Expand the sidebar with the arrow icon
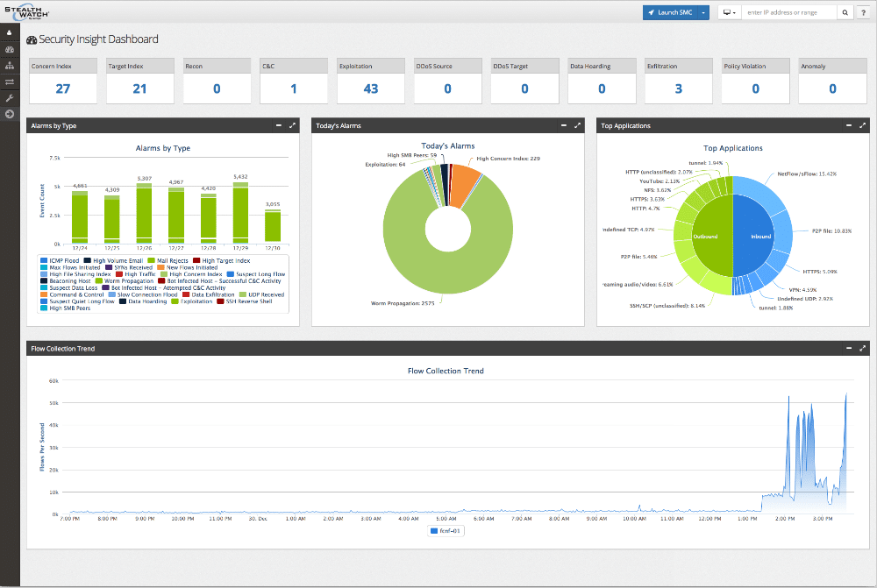The image size is (877, 588). click(x=10, y=114)
